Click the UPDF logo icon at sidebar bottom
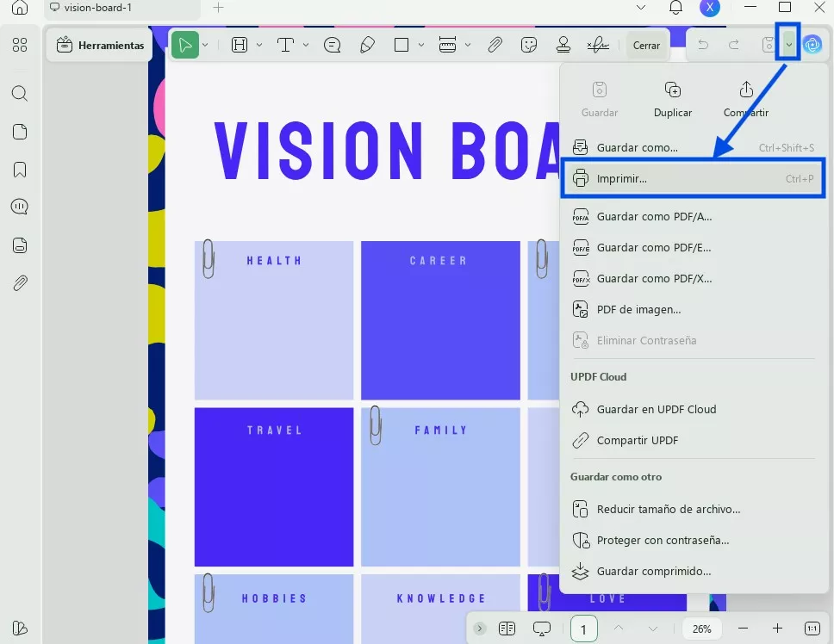The image size is (834, 644). pyautogui.click(x=20, y=628)
